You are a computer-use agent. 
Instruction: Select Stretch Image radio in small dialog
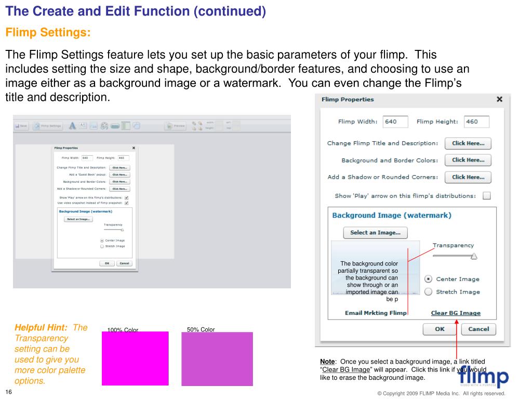click(102, 246)
